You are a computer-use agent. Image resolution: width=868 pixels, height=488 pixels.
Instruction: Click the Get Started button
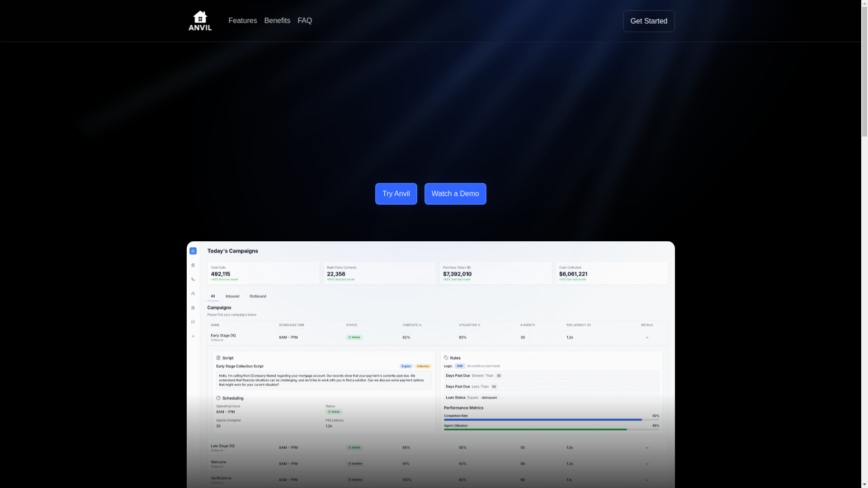click(649, 21)
